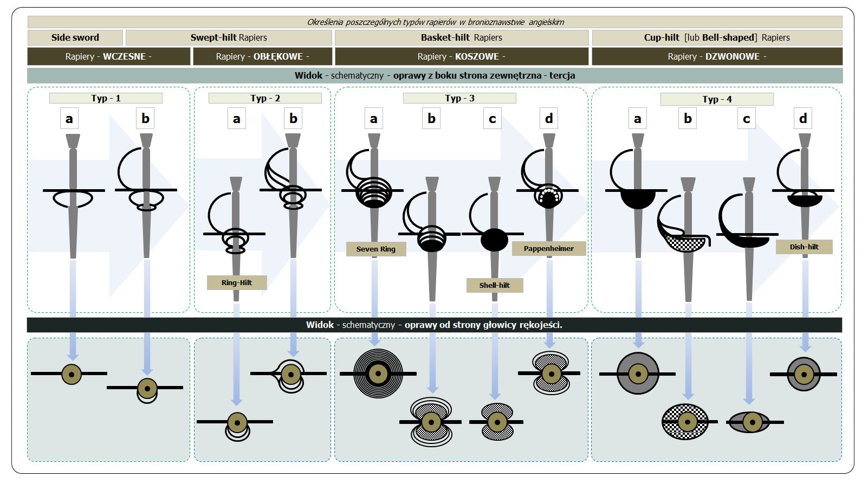Select the Pappenheimer pommel-side view diagram

(x=551, y=373)
